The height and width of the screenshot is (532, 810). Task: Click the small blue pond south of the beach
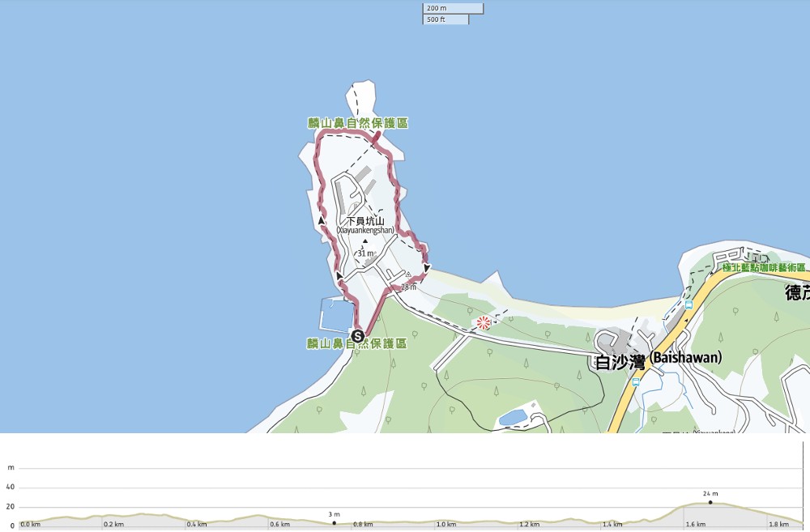click(513, 417)
